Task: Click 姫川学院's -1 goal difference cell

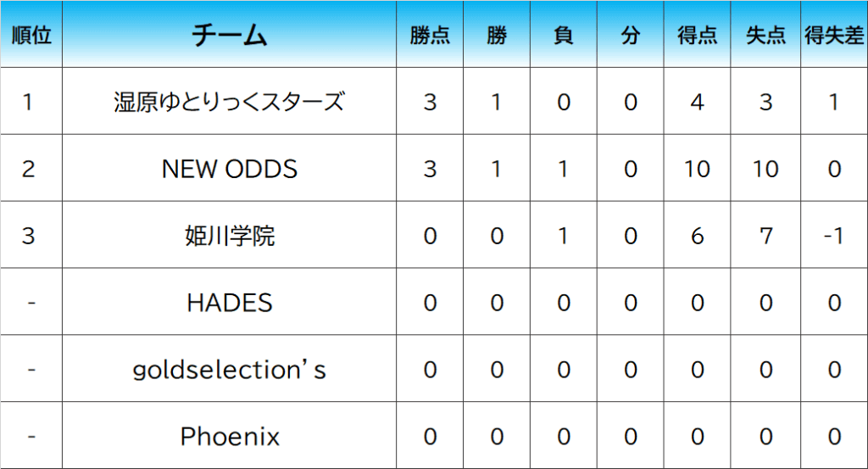Action: (834, 236)
